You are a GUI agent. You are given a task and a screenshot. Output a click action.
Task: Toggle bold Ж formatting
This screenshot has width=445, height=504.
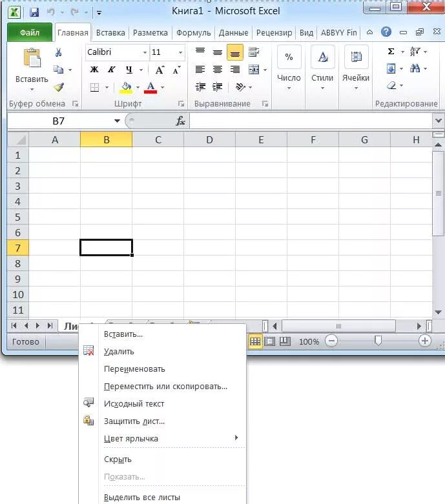pyautogui.click(x=94, y=70)
